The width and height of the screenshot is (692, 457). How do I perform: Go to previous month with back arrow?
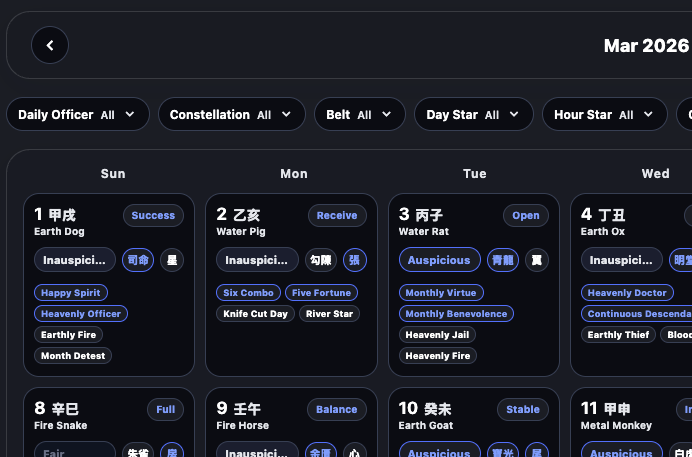click(x=50, y=45)
